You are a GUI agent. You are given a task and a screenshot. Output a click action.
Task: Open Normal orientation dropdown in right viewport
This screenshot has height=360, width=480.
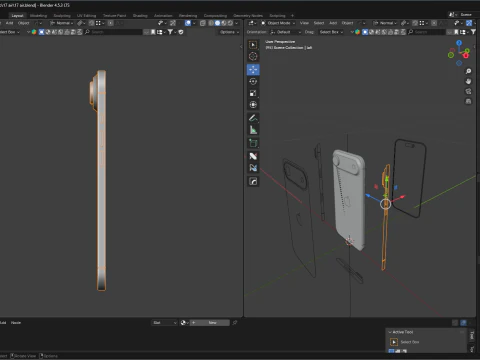(x=385, y=23)
